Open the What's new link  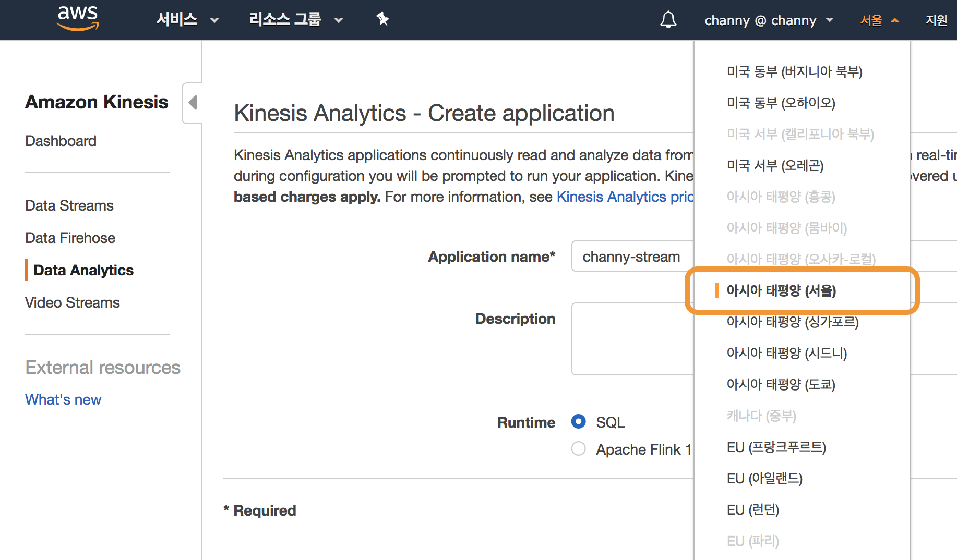click(x=63, y=399)
